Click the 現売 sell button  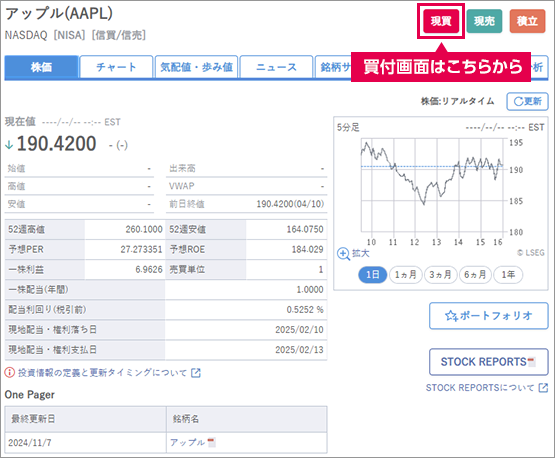[x=484, y=21]
